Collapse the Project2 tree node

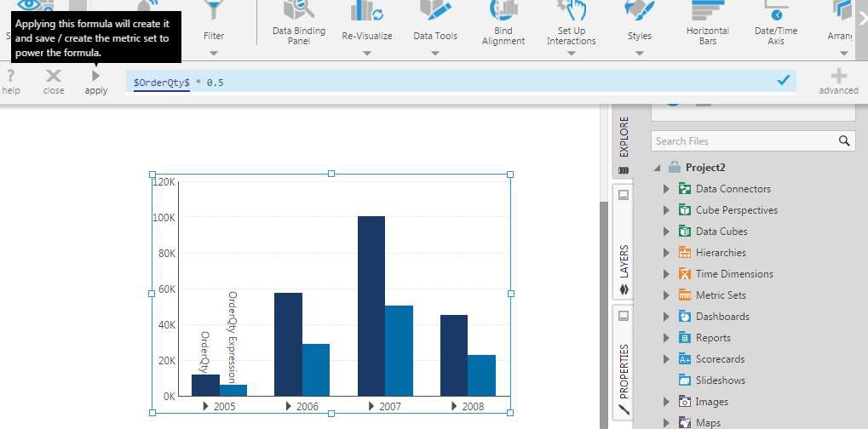pyautogui.click(x=657, y=168)
